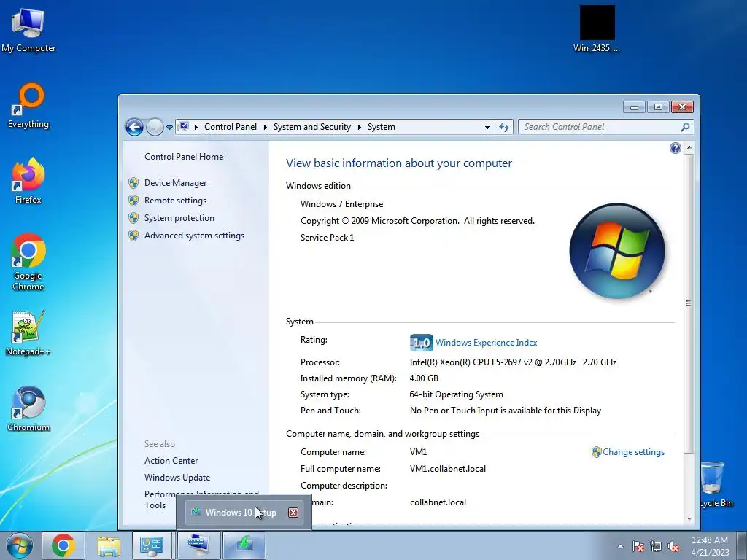Click the magnifier search icon
Viewport: 747px width, 560px height.
pyautogui.click(x=685, y=127)
